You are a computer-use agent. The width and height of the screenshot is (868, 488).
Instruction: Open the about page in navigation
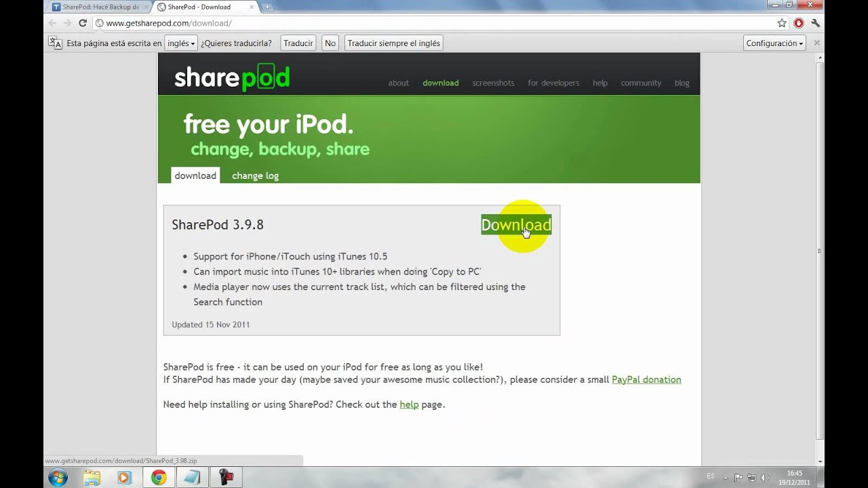point(398,83)
